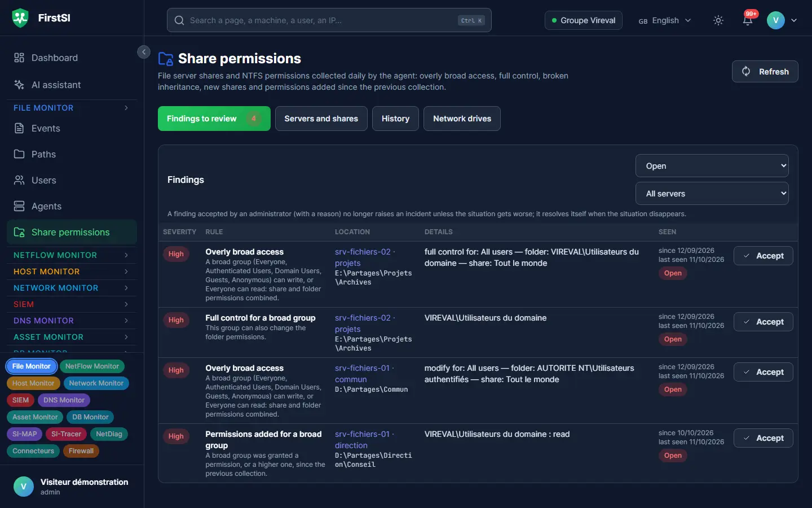The width and height of the screenshot is (812, 508).
Task: Open the All servers filter dropdown
Action: (712, 194)
